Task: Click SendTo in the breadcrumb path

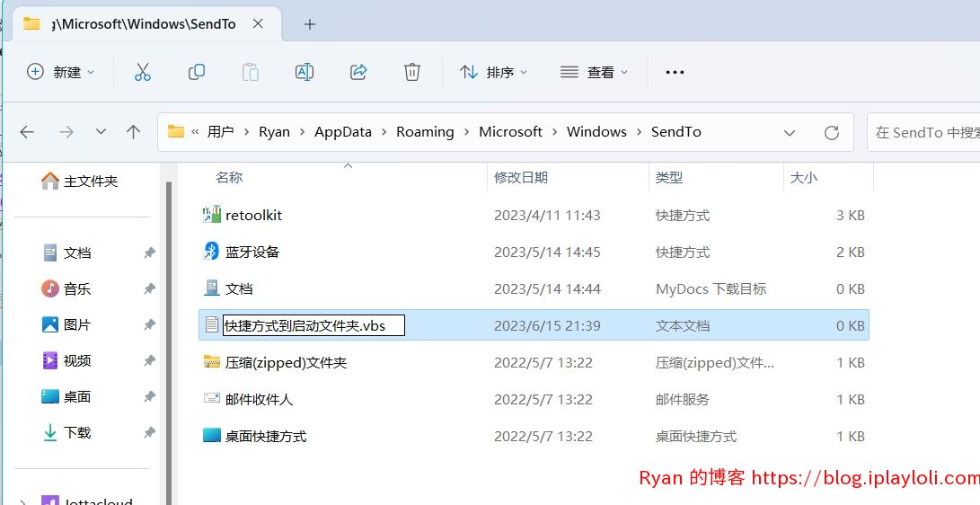Action: (676, 132)
